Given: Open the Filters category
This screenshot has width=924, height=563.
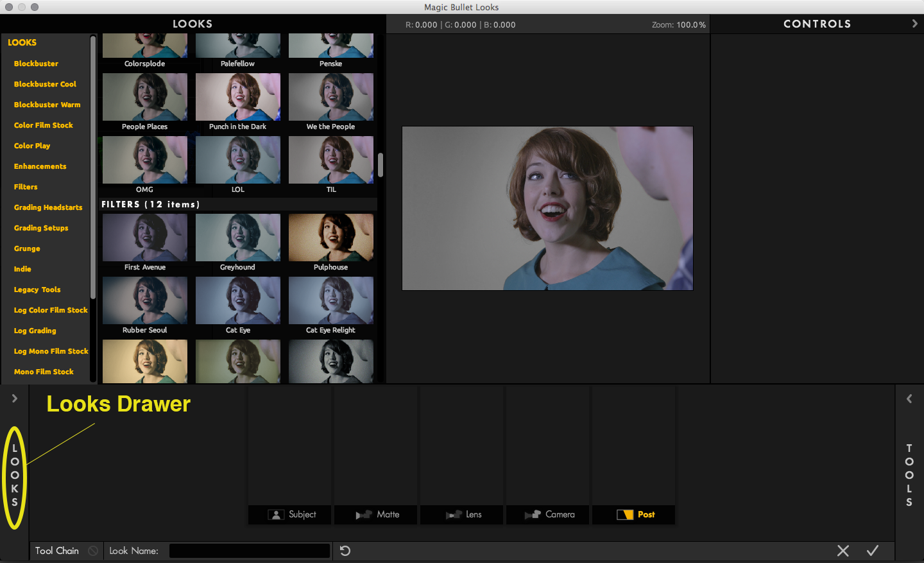Looking at the screenshot, I should click(26, 187).
